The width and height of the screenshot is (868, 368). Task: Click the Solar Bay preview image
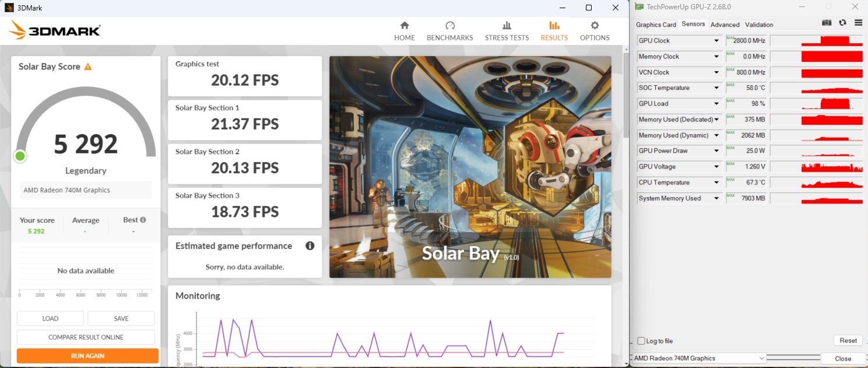coord(470,167)
